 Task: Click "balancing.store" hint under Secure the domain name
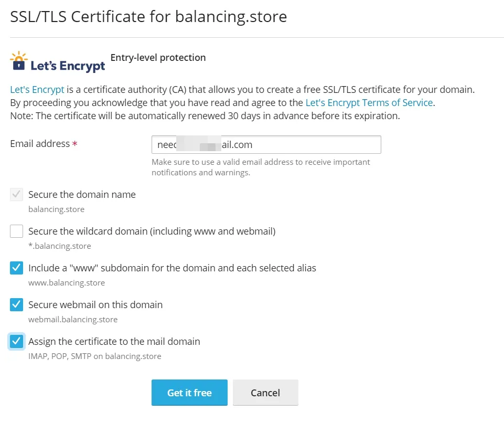(56, 209)
